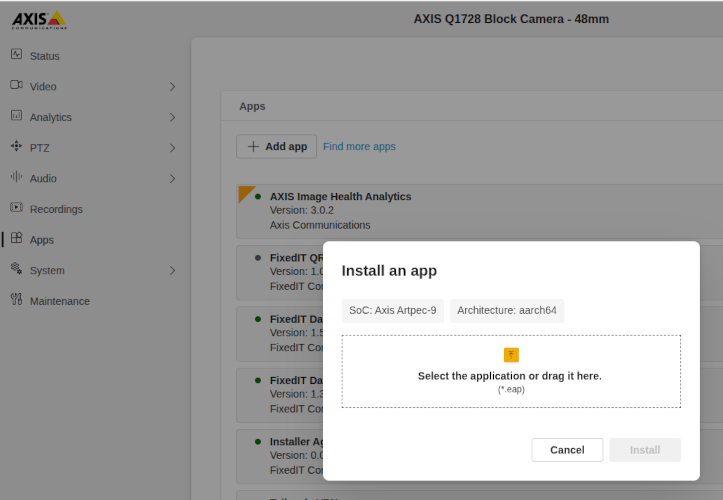Open the System section
The height and width of the screenshot is (500, 723).
click(x=47, y=271)
